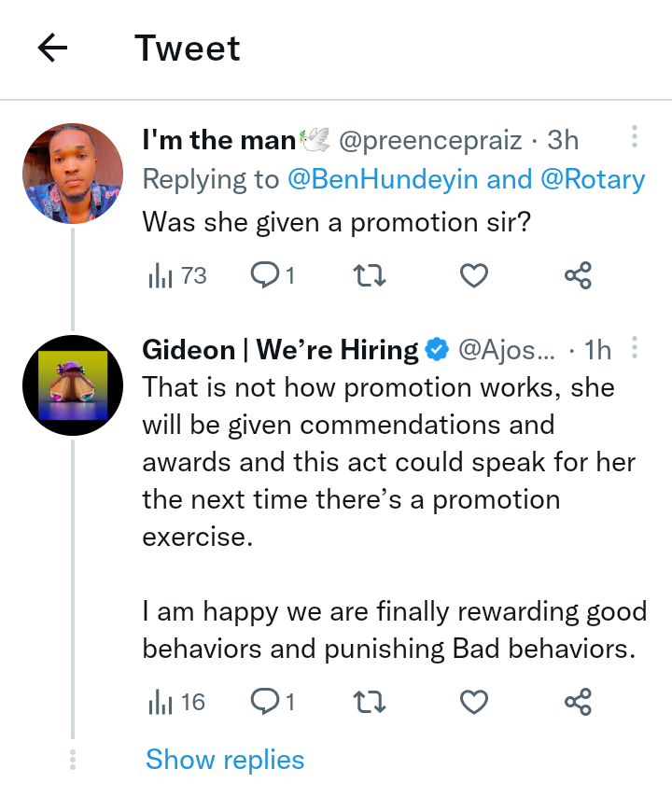This screenshot has width=672, height=797.
Task: View analytics on Gideon's reply
Action: point(177,702)
